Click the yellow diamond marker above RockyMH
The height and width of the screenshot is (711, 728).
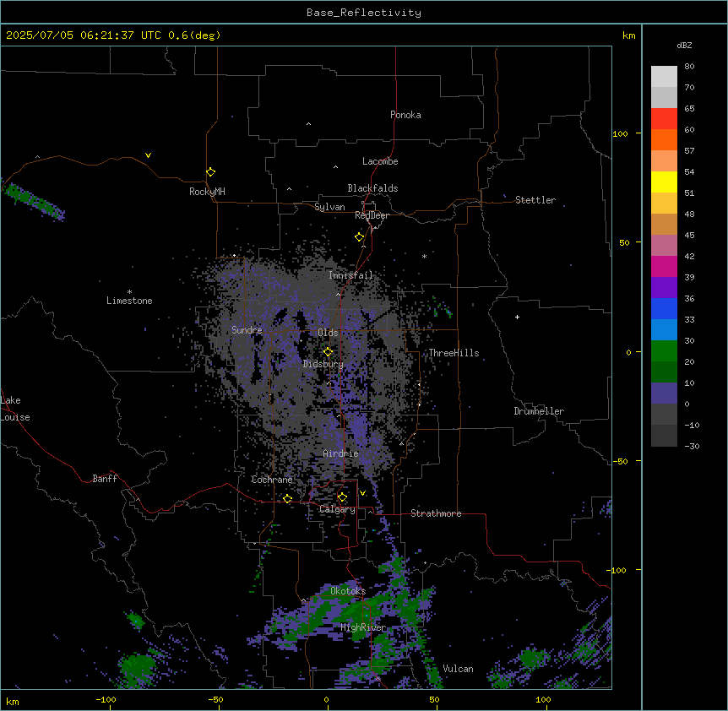[210, 171]
